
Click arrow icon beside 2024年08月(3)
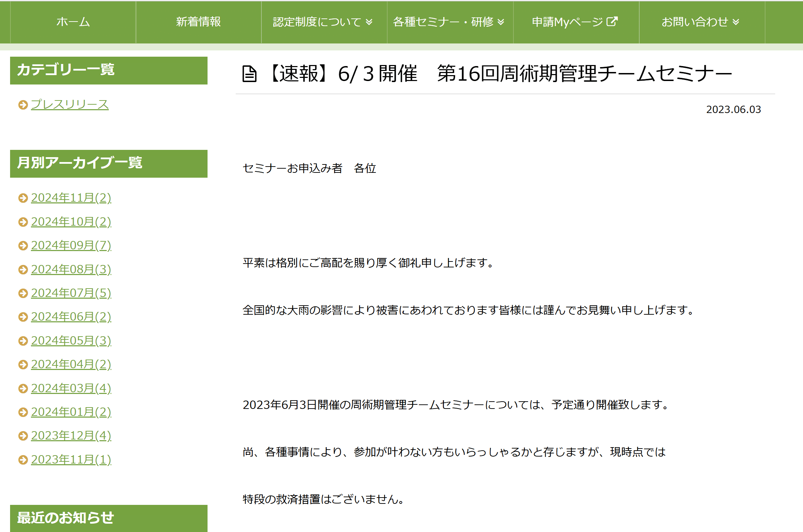23,269
